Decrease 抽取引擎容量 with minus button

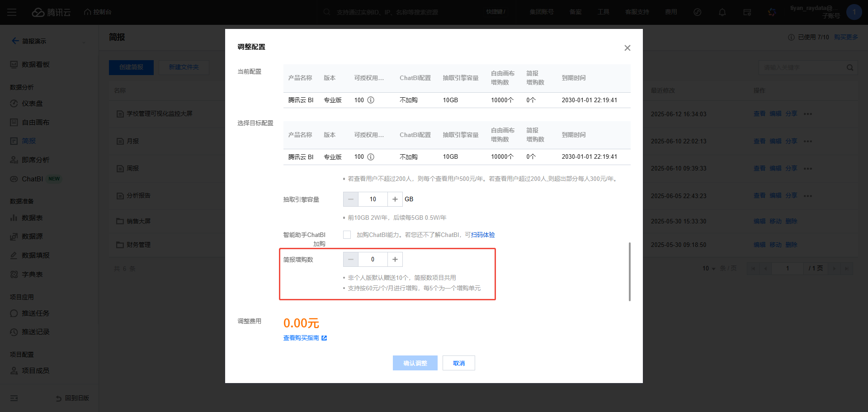pyautogui.click(x=351, y=199)
